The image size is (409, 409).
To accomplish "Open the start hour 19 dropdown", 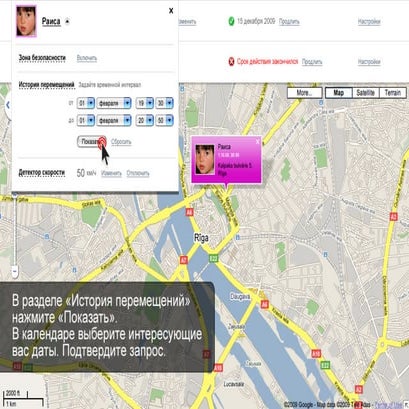I will click(x=145, y=103).
